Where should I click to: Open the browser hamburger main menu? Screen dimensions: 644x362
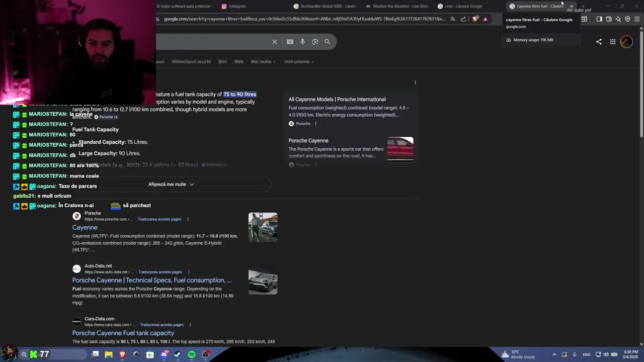point(637,19)
